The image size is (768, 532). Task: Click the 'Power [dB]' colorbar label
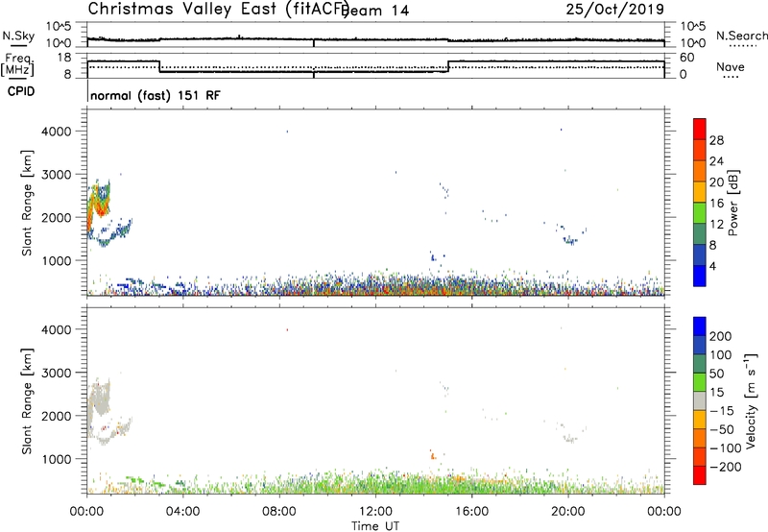(732, 203)
